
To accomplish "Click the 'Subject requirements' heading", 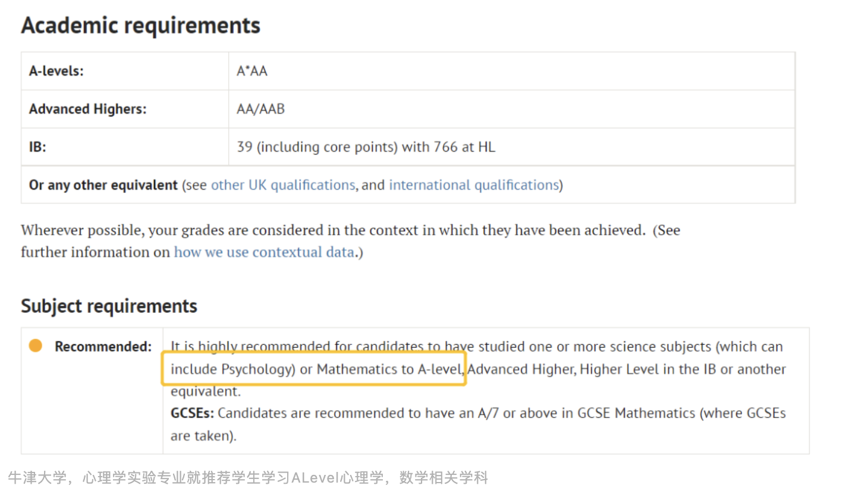I will pyautogui.click(x=109, y=306).
